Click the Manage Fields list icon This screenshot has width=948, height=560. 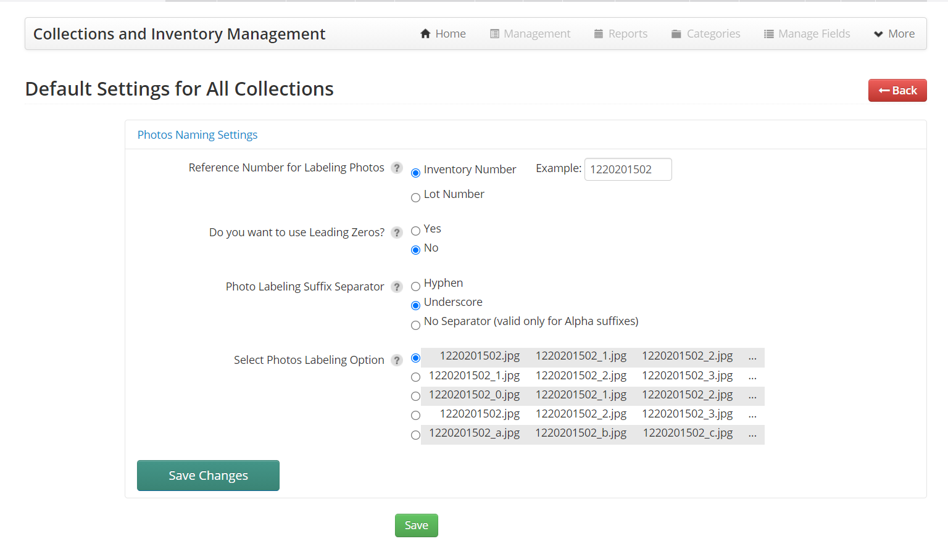(x=768, y=34)
